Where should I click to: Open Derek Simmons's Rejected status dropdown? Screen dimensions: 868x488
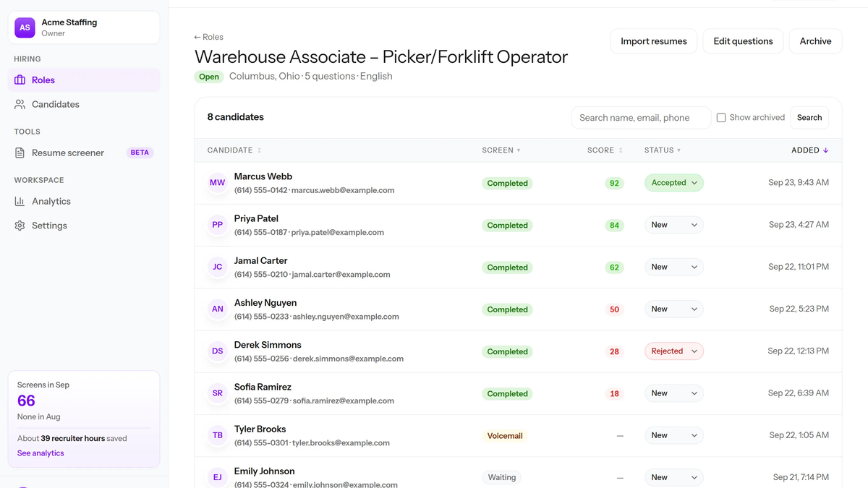point(674,351)
